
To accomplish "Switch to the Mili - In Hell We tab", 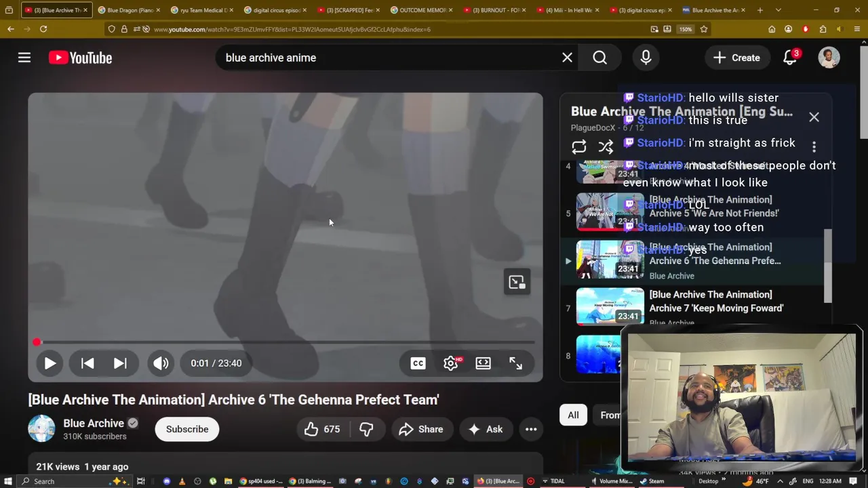I will click(568, 10).
